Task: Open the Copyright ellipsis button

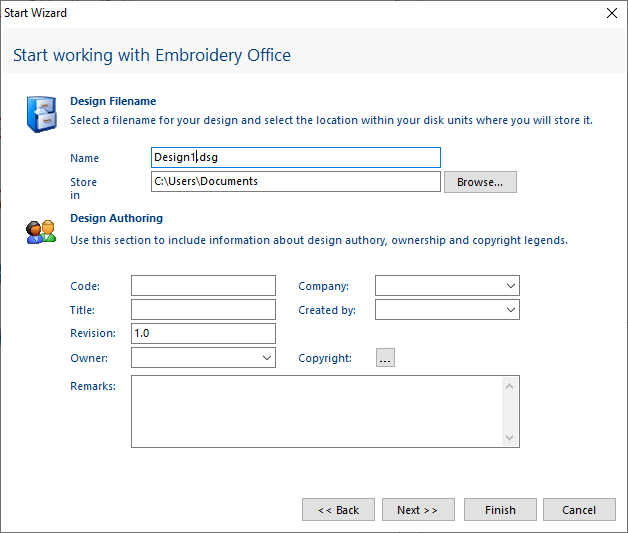Action: click(x=385, y=358)
